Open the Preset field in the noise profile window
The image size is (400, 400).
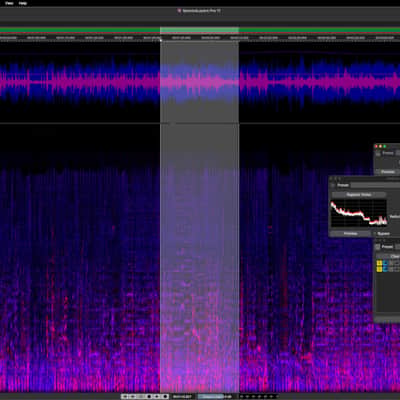[375, 185]
